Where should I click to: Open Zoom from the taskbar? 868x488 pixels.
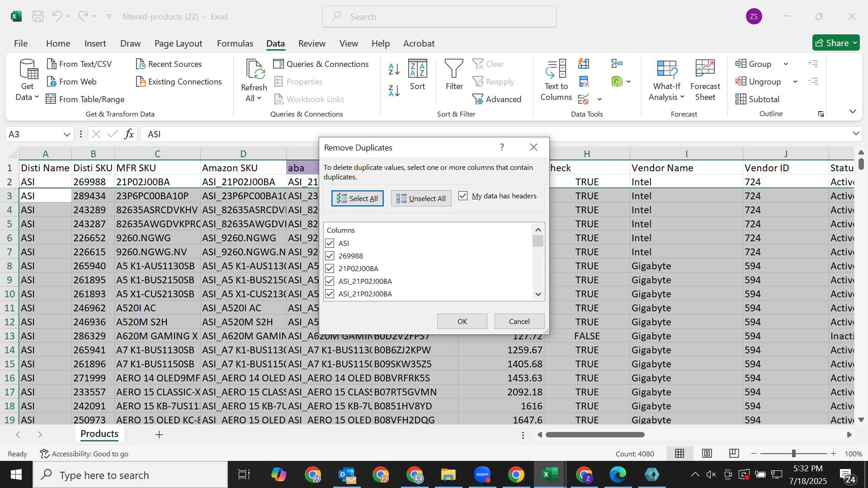coord(482,474)
